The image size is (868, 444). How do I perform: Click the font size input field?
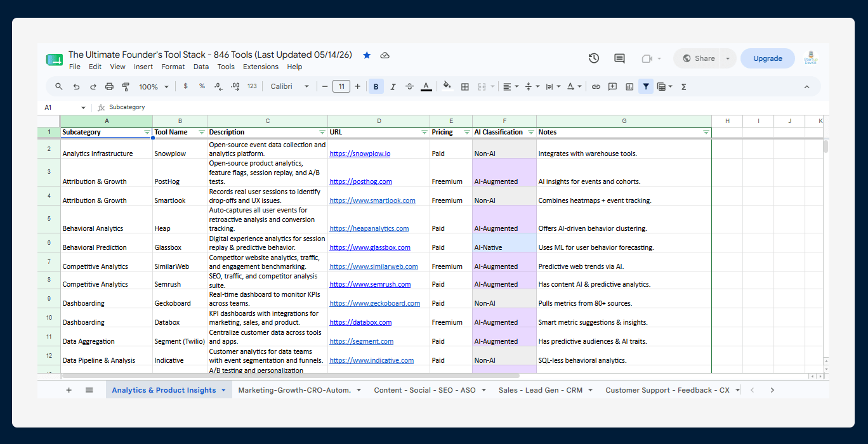click(x=341, y=86)
